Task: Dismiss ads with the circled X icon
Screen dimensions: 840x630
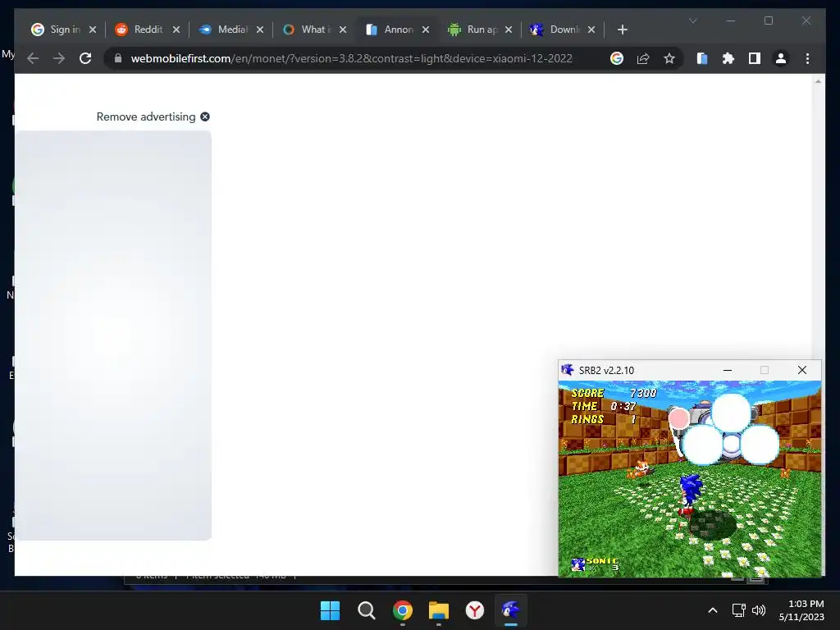Action: 205,116
